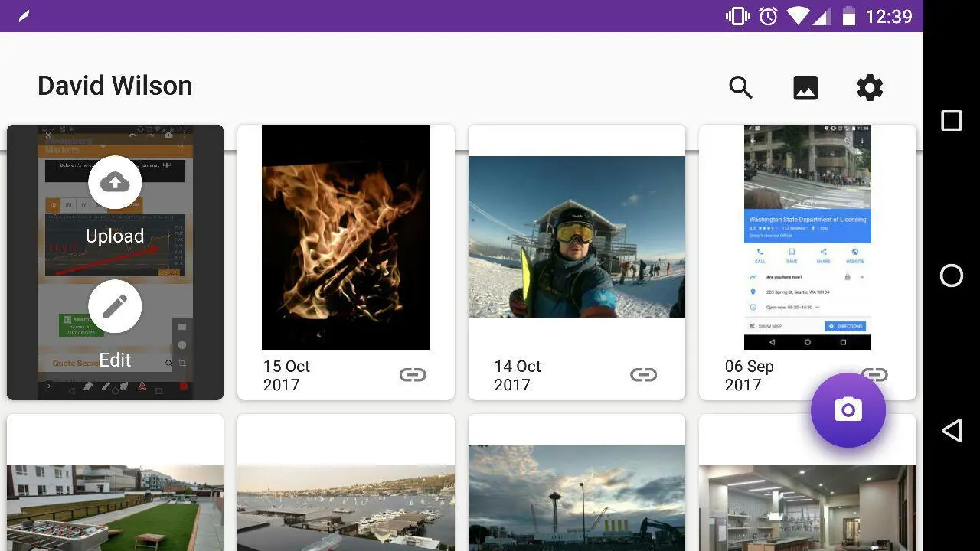
Task: Click the 06 Sep 2017 date
Action: click(749, 376)
